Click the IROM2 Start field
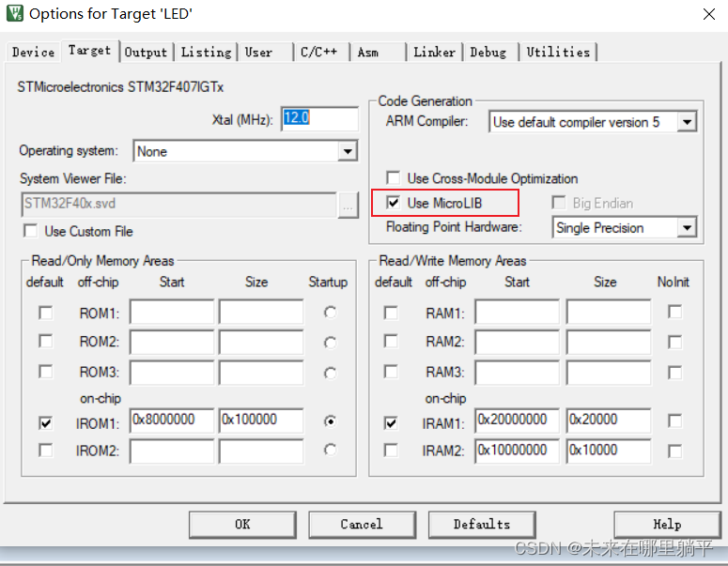 [x=172, y=451]
